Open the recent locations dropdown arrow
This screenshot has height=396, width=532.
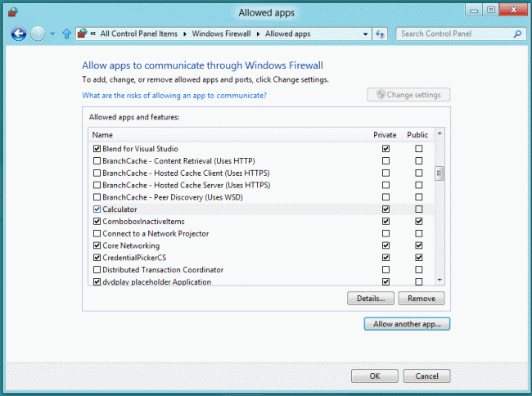pos(52,34)
